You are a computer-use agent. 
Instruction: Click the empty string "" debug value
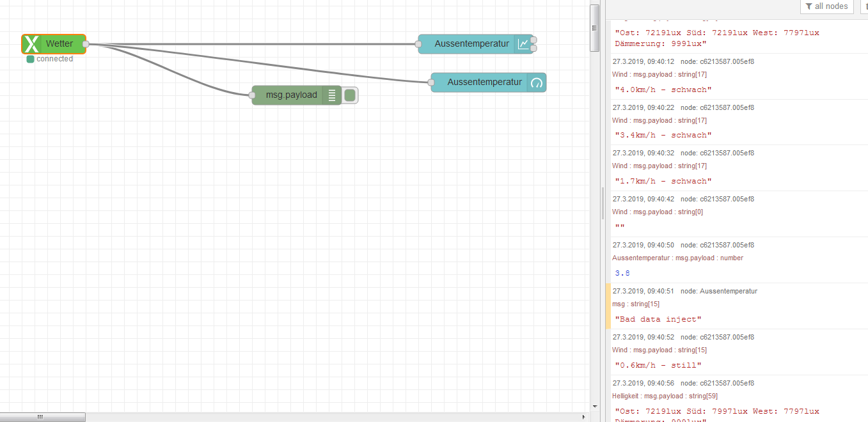[x=620, y=228]
